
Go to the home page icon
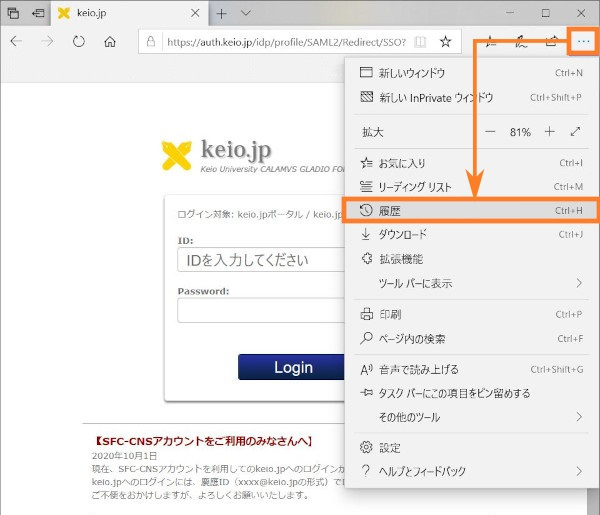(x=110, y=42)
